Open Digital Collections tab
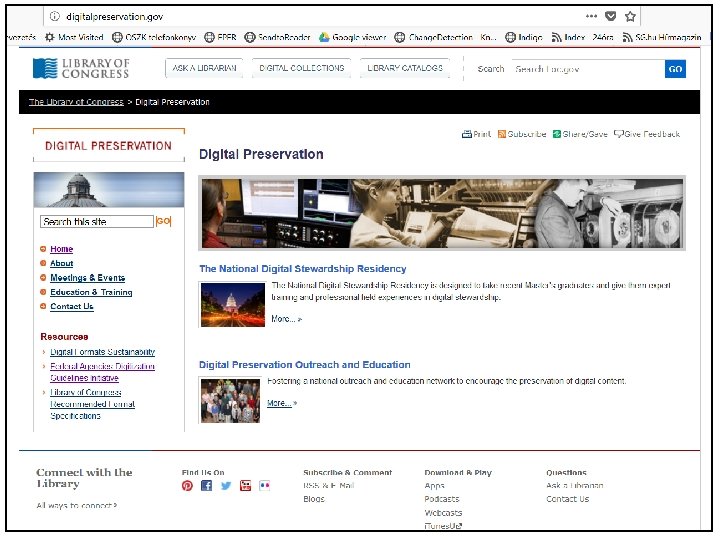Image resolution: width=720 pixels, height=540 pixels. coord(302,68)
